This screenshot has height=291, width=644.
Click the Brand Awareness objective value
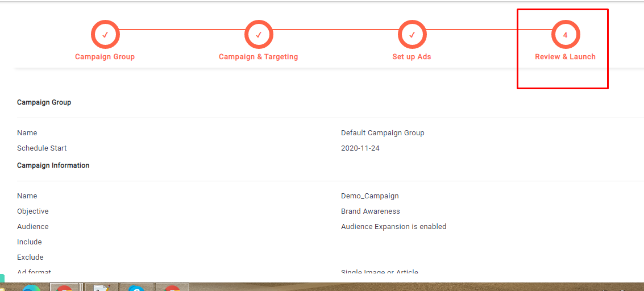tap(370, 211)
